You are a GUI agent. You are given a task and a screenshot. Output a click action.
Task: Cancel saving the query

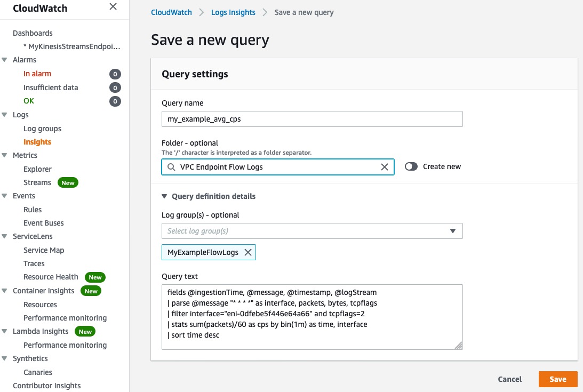coord(510,379)
